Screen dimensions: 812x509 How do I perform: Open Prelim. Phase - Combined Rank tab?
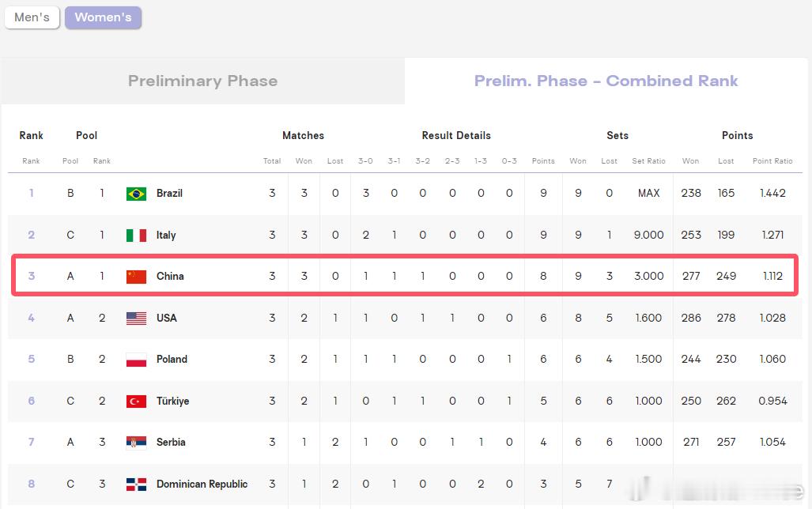point(606,81)
